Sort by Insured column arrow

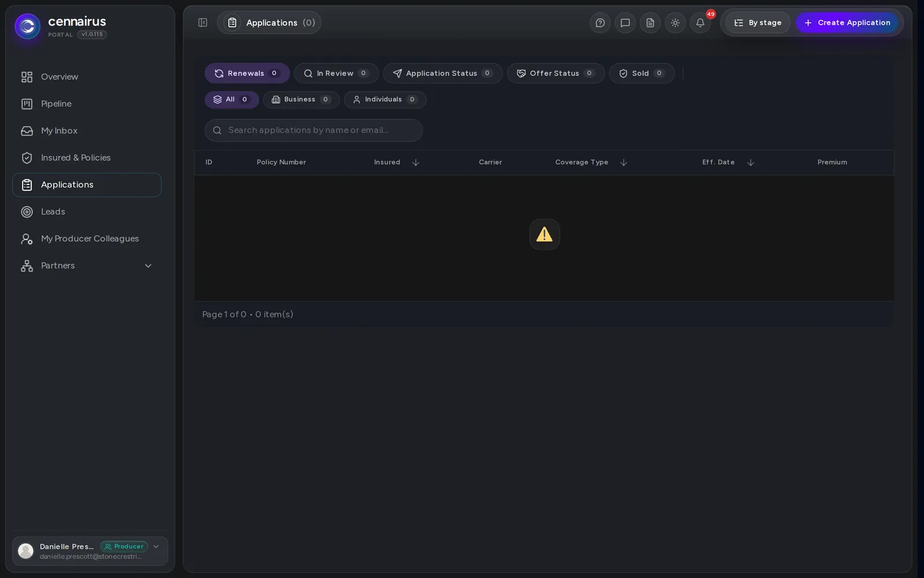415,162
